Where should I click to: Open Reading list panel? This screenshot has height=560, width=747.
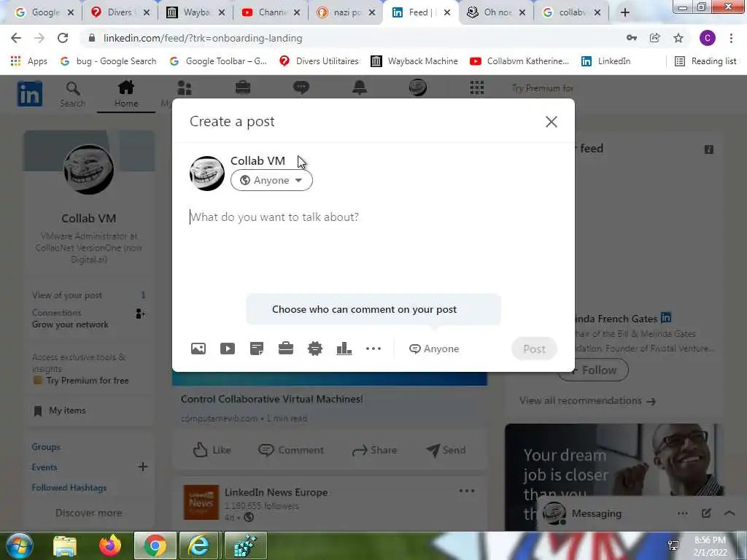point(706,61)
